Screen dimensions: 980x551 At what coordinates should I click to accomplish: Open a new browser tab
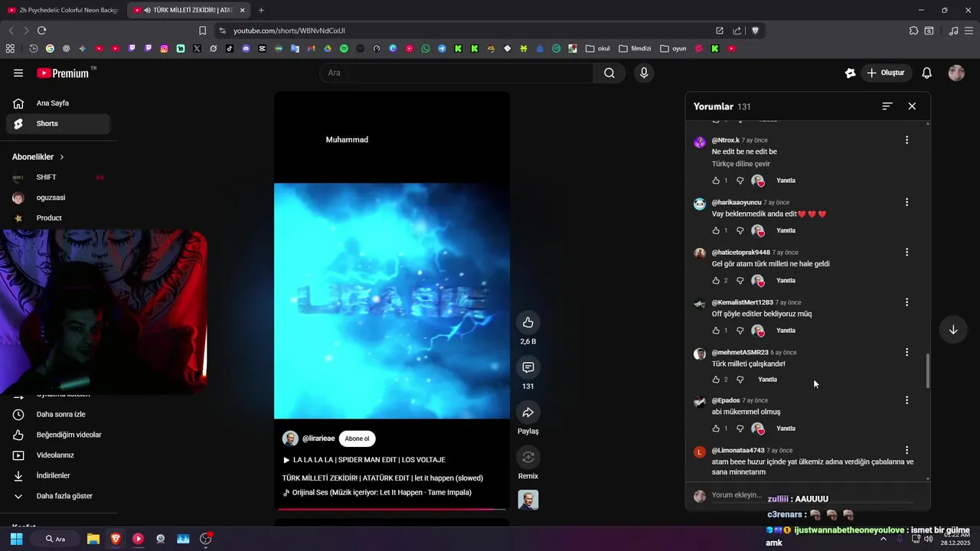(261, 10)
